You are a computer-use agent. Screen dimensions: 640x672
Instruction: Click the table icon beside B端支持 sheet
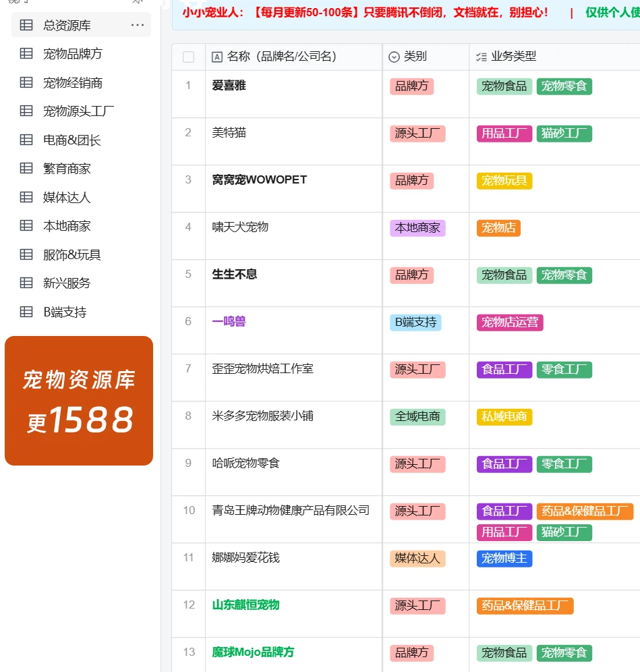click(26, 312)
